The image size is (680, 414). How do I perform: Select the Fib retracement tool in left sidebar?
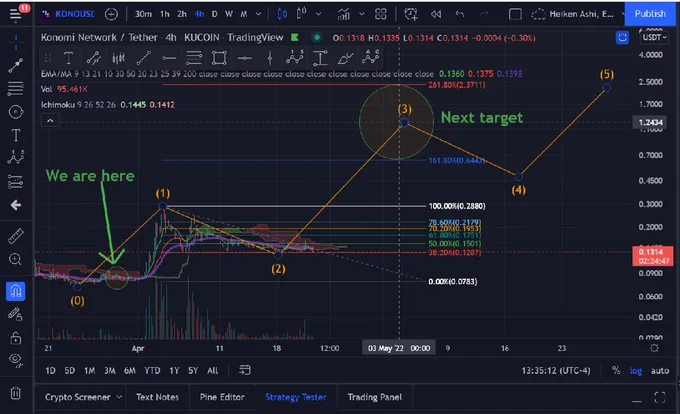pyautogui.click(x=16, y=89)
